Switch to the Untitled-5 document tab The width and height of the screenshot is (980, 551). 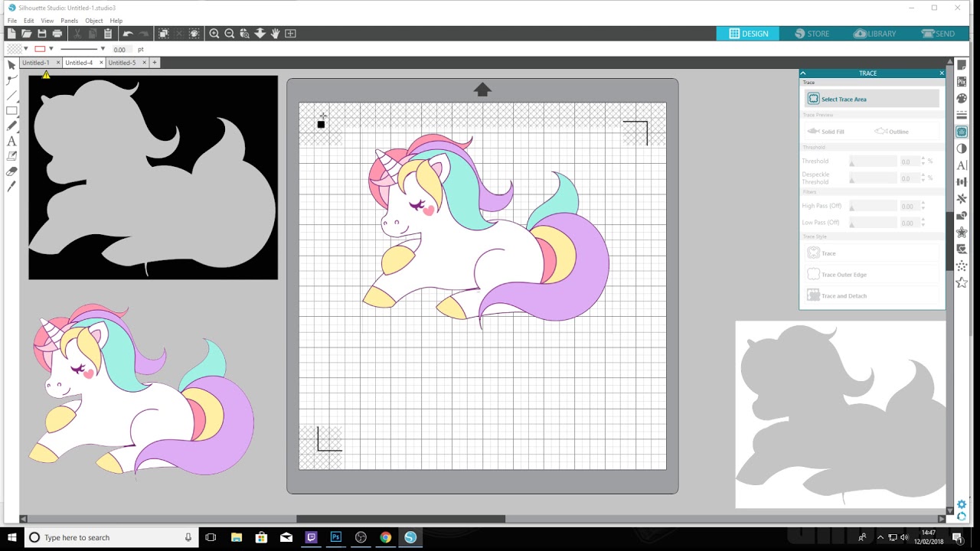[x=122, y=63]
